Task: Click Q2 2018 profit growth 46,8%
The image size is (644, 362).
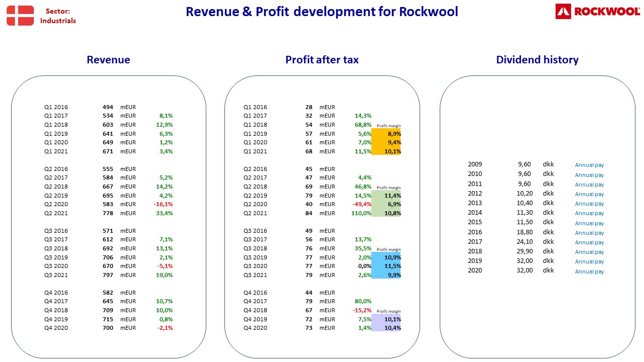Action: coord(363,187)
